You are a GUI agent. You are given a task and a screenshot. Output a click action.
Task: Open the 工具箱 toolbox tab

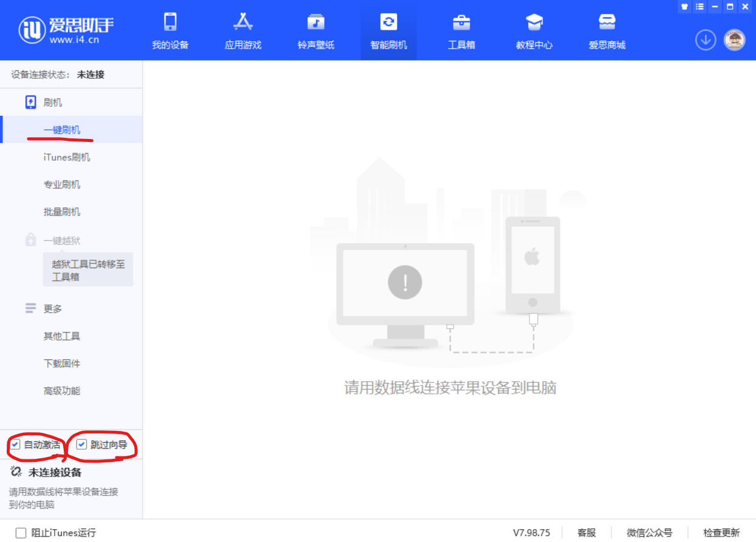[461, 30]
